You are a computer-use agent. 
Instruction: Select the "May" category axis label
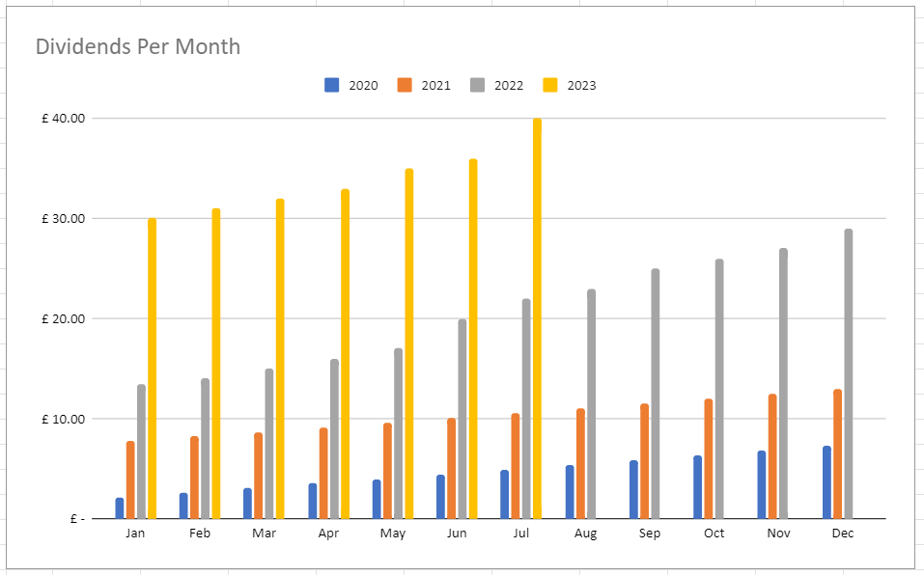(x=392, y=534)
